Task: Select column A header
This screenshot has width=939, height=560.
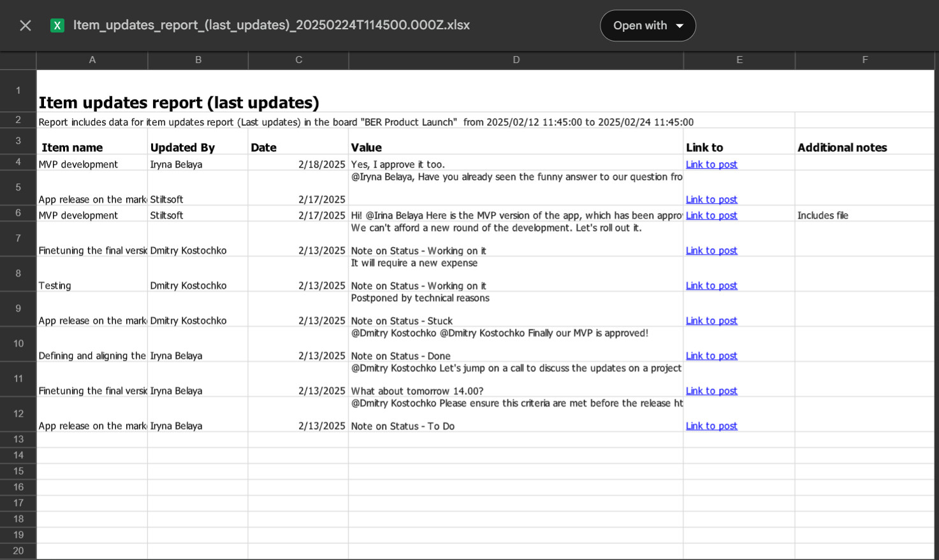Action: coord(92,60)
